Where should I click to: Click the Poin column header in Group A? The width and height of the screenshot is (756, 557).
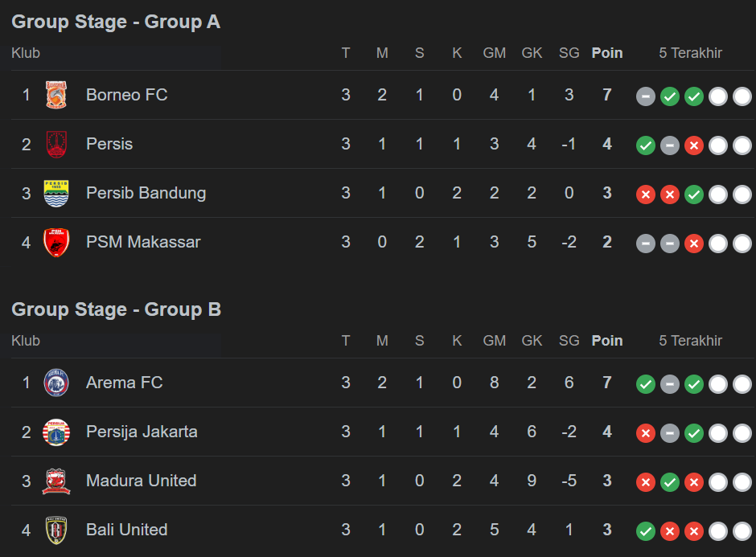pyautogui.click(x=607, y=53)
